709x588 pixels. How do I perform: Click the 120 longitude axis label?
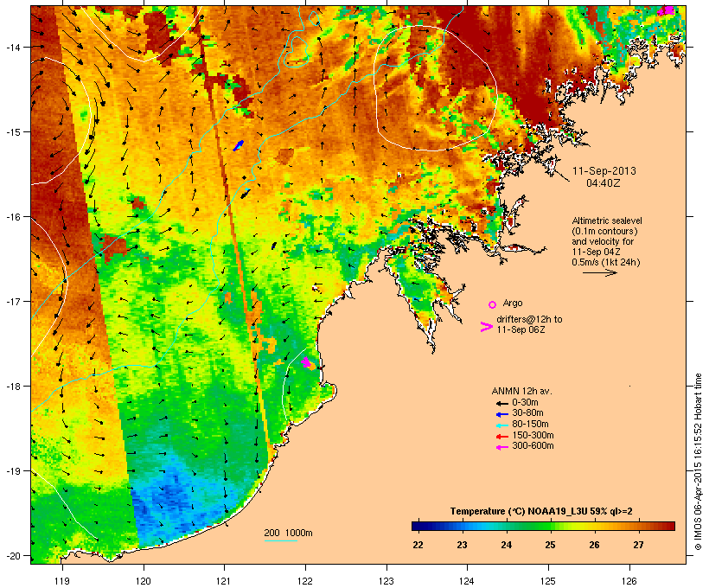click(144, 581)
